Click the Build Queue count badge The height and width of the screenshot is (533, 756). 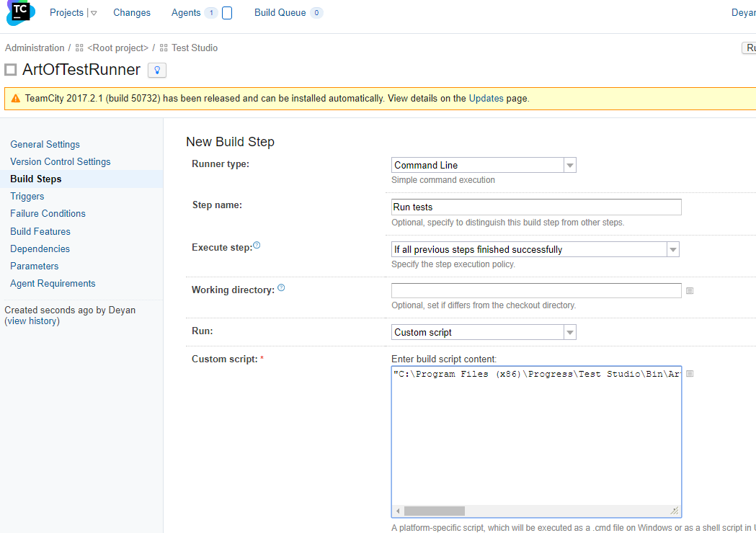(x=316, y=13)
